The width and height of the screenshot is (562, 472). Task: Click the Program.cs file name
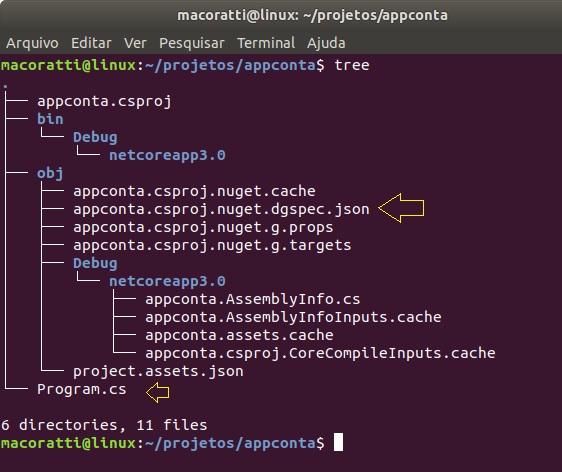coord(82,389)
